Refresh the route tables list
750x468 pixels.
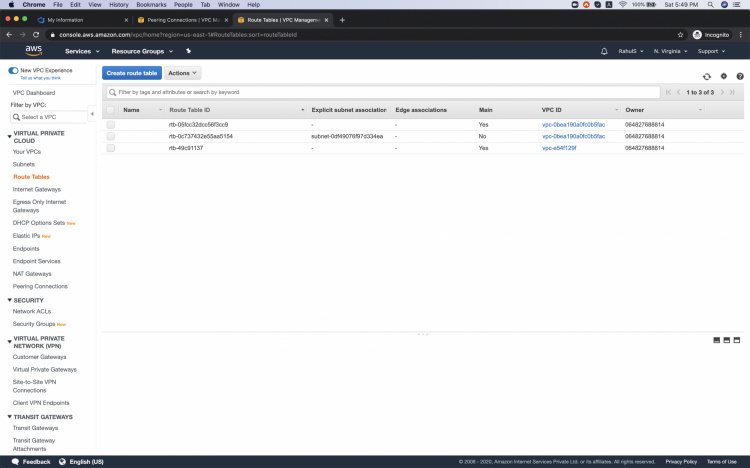tap(707, 76)
